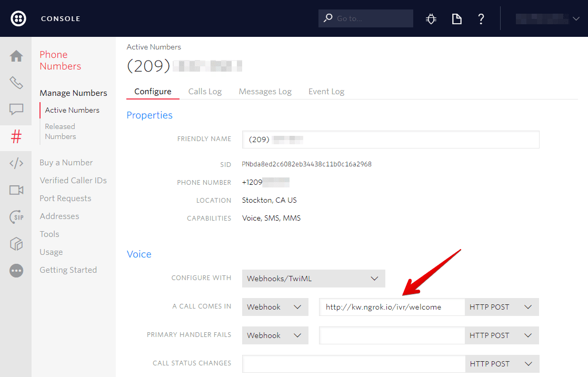Open the Developer code icon
This screenshot has height=377, width=588.
pyautogui.click(x=16, y=164)
